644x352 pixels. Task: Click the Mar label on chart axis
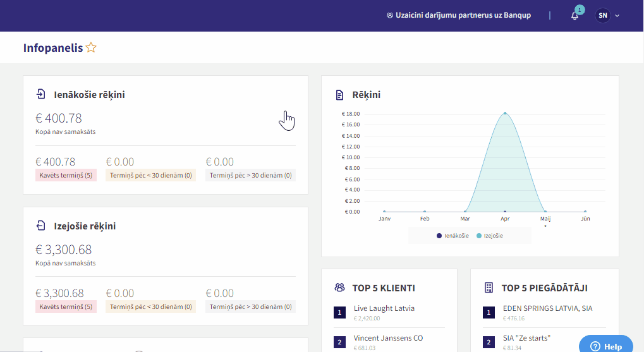click(x=465, y=219)
